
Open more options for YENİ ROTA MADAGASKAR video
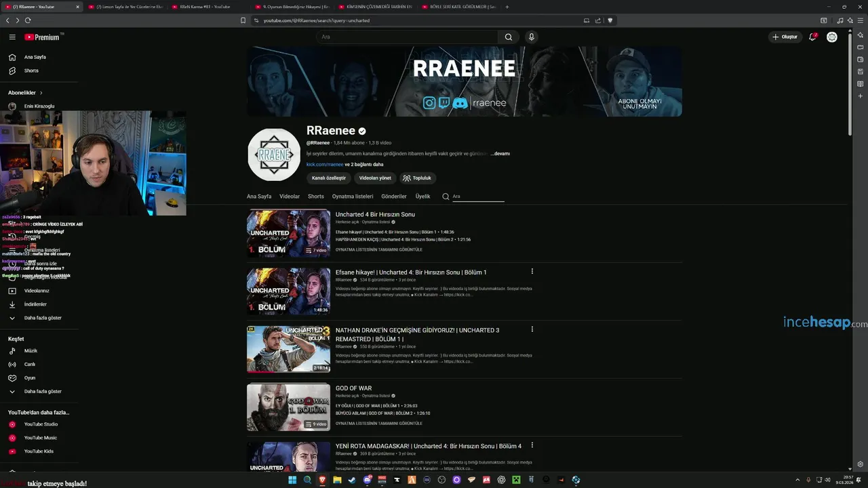pos(532,445)
